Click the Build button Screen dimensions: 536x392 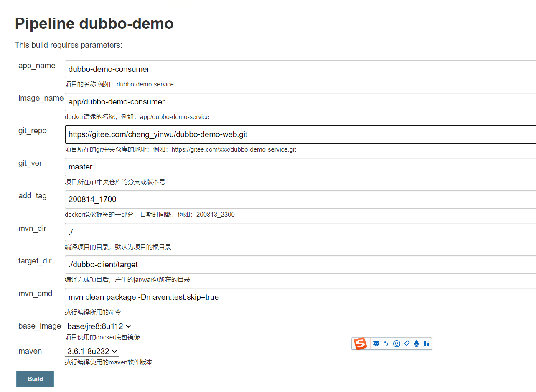35,379
